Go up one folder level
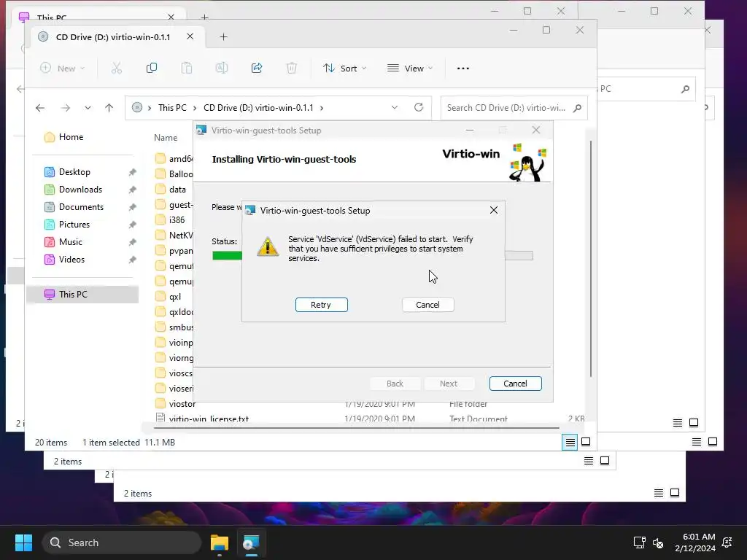Image resolution: width=747 pixels, height=560 pixels. pos(109,108)
